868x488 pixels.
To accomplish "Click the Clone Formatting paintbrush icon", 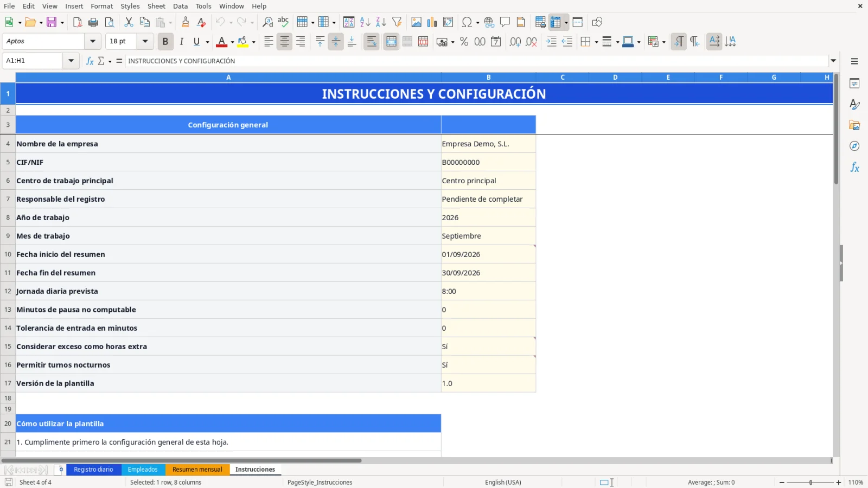I will pyautogui.click(x=186, y=22).
